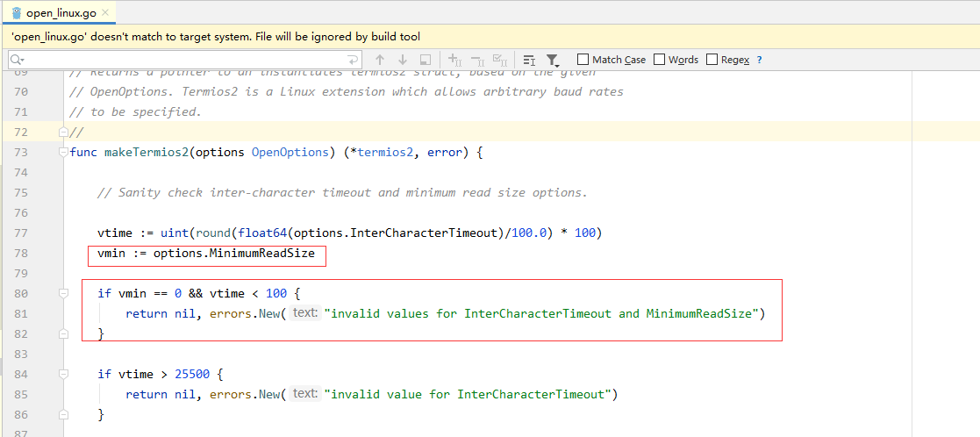Enable Regex checkbox

(x=712, y=60)
